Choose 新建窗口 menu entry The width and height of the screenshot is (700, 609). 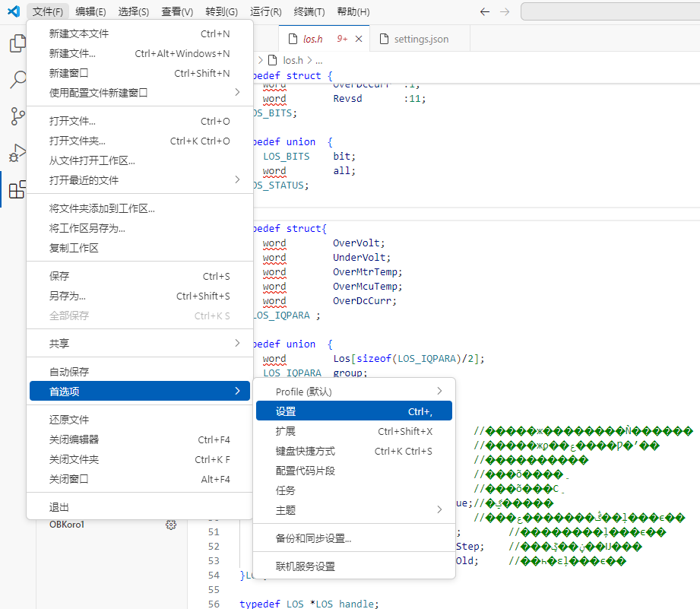pos(140,73)
